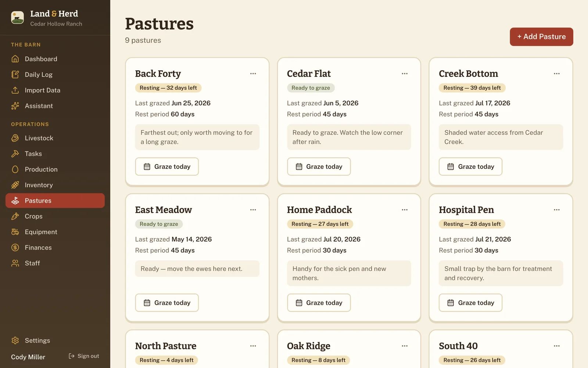Click the 'Resting — 39 days left' badge

coord(472,88)
